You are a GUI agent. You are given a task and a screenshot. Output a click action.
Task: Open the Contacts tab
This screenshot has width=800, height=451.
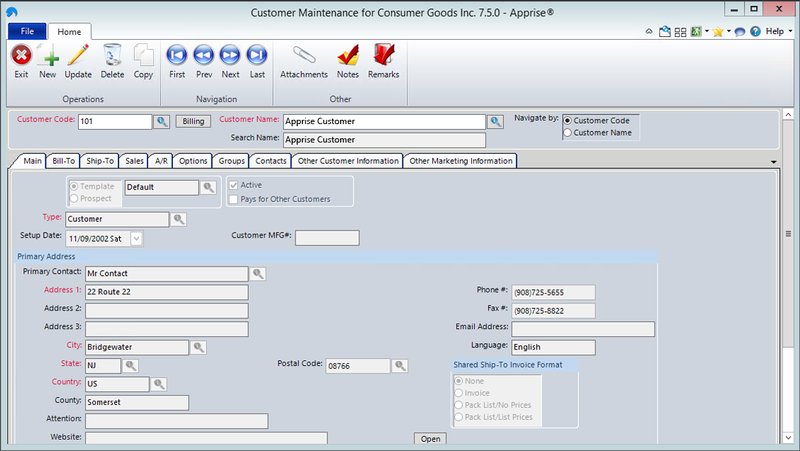(x=271, y=161)
